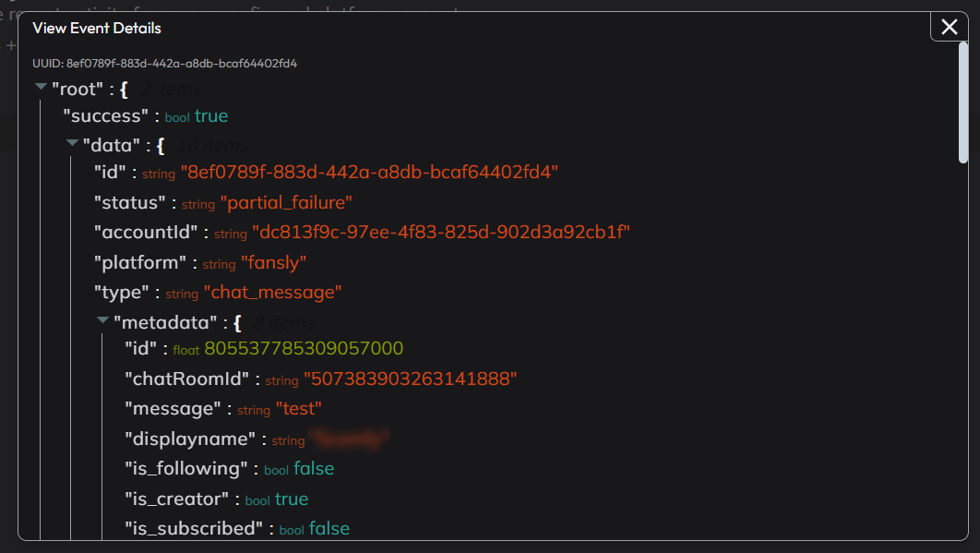Click the chatRoomId string value
The height and width of the screenshot is (553, 980).
410,379
